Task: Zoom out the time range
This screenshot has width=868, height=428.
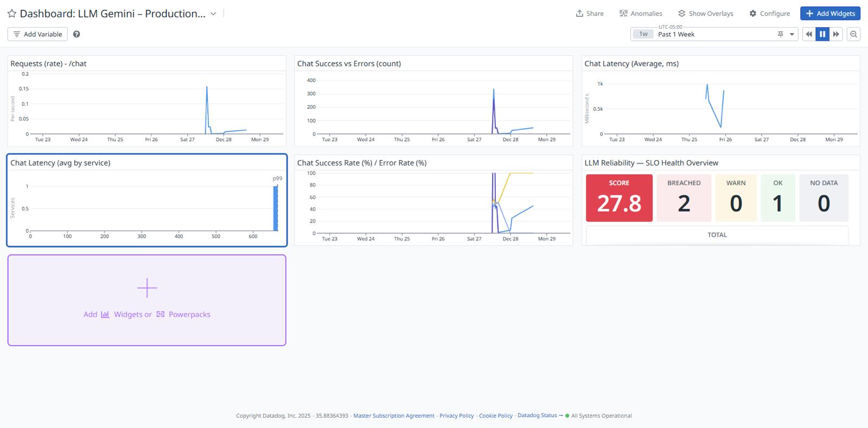Action: 853,34
